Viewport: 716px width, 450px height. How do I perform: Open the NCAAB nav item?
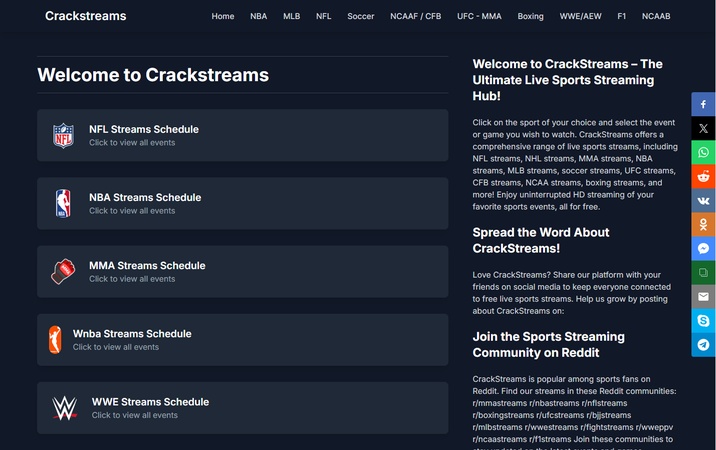pyautogui.click(x=656, y=16)
